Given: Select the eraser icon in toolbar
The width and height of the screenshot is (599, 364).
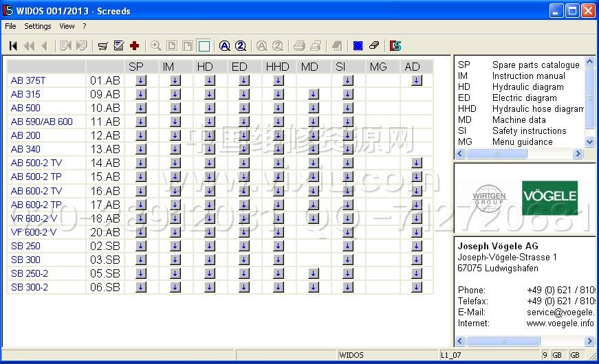Looking at the screenshot, I should click(x=373, y=46).
